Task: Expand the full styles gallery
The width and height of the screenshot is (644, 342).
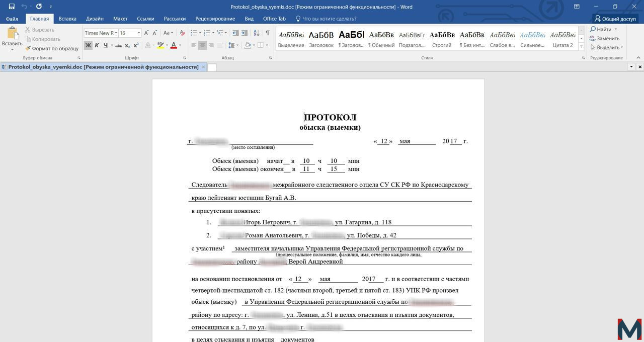Action: (581, 47)
